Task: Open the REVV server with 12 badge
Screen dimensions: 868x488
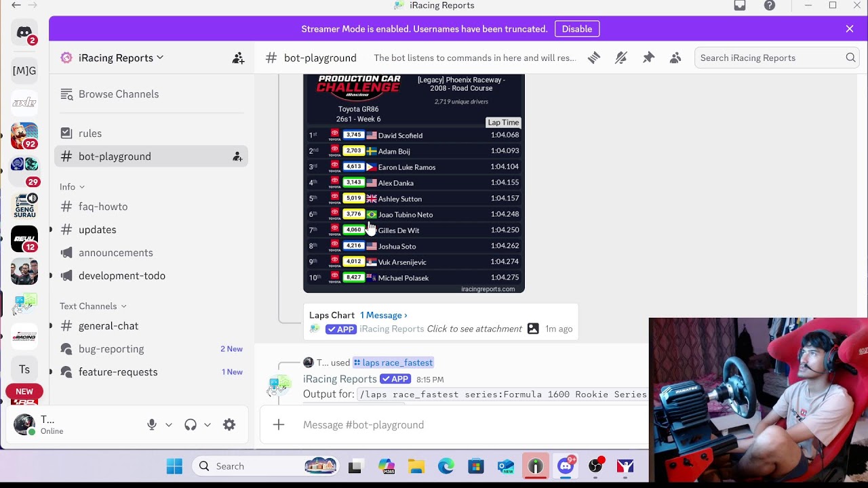Action: 24,238
